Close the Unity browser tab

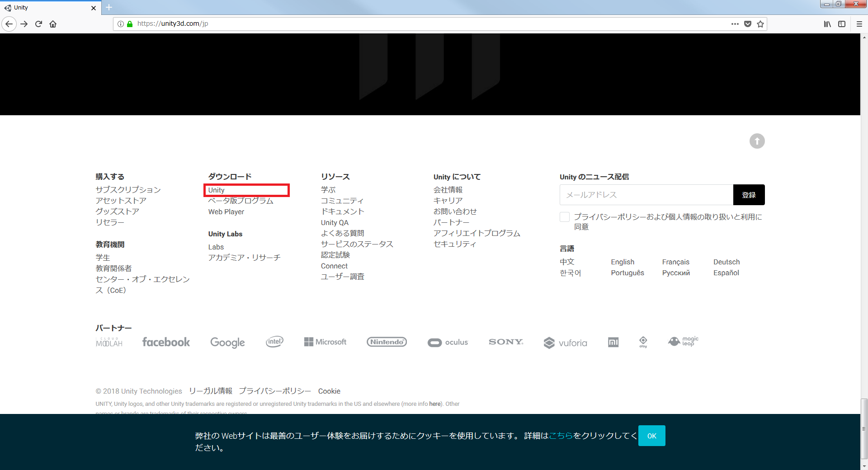pyautogui.click(x=94, y=8)
